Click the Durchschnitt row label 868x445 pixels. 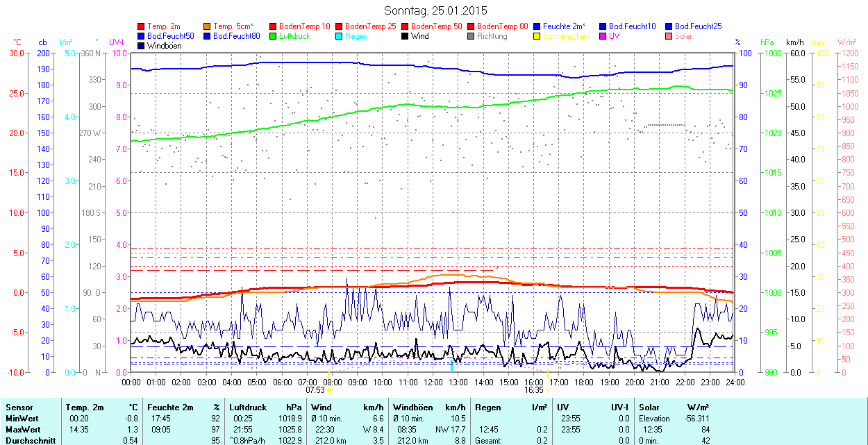(27, 440)
